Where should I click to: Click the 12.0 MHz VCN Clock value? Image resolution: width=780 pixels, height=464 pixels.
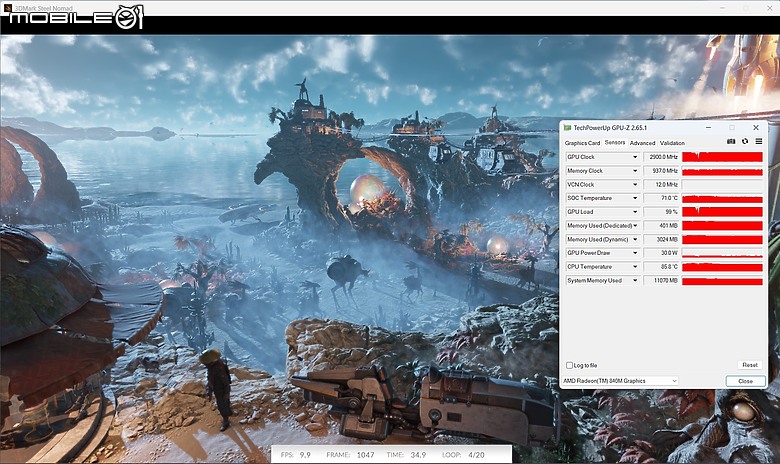(661, 185)
